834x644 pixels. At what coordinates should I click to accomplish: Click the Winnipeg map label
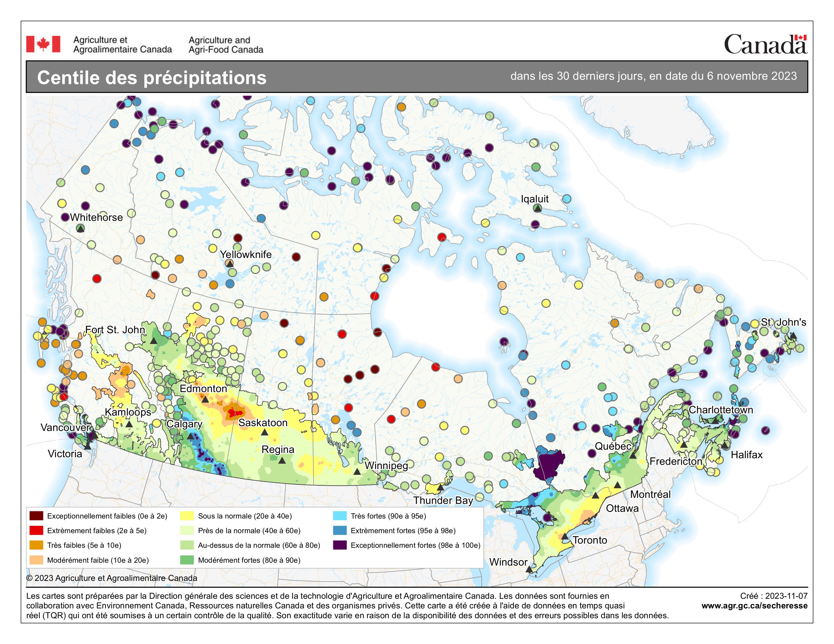click(386, 466)
